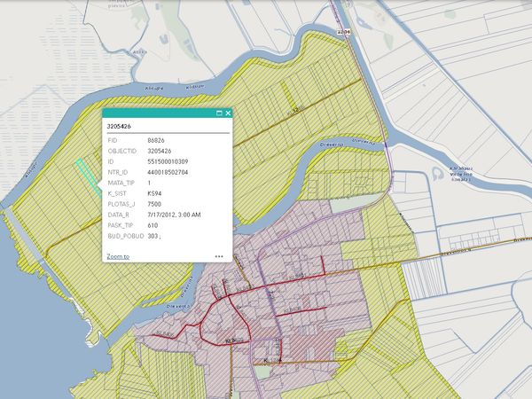Viewport: 532px width, 399px height.
Task: Click the K_SIST value KS94
Action: click(x=155, y=193)
